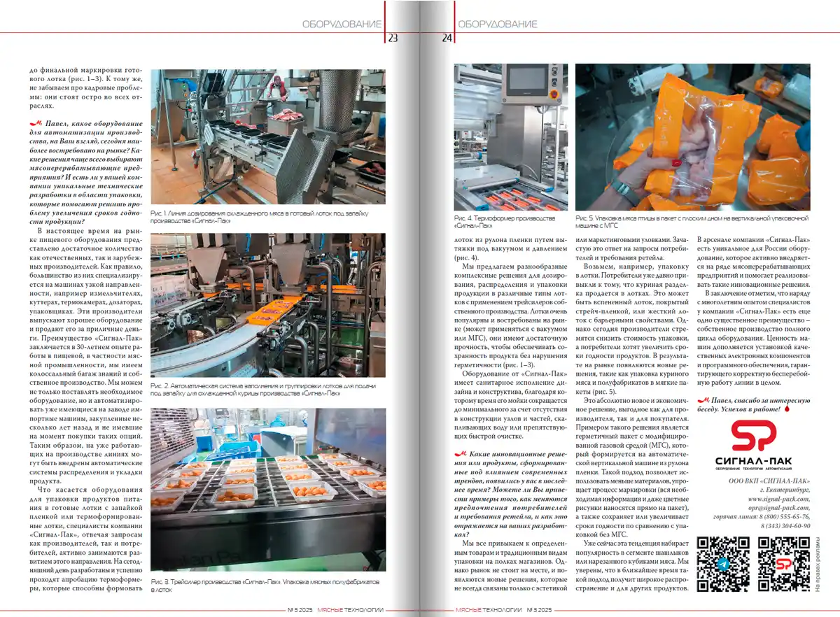
Task: Click caption 'Рис. 2. Автоматическая система заполнения'
Action: point(263,390)
